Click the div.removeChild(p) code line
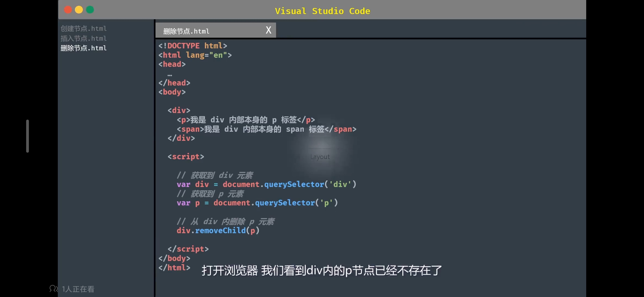This screenshot has height=297, width=644. [x=218, y=230]
